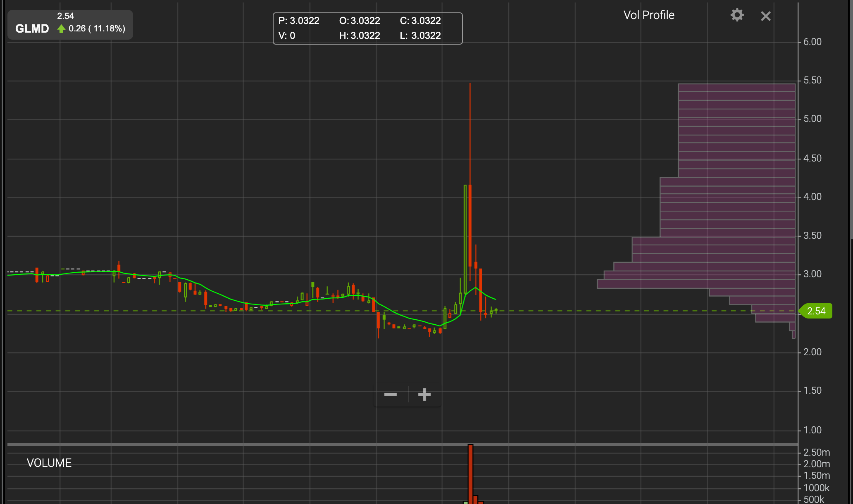
Task: Open the Vol Profile settings gear
Action: coord(737,15)
